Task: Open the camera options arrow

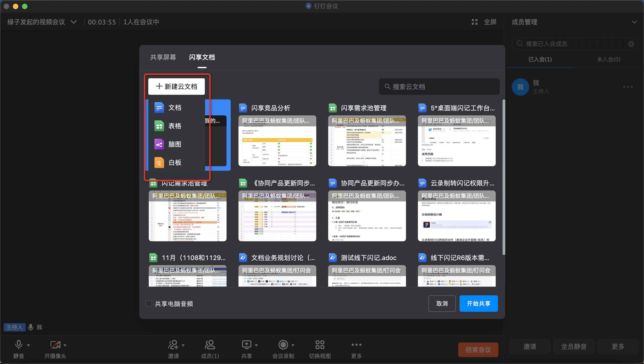Action: [65, 345]
